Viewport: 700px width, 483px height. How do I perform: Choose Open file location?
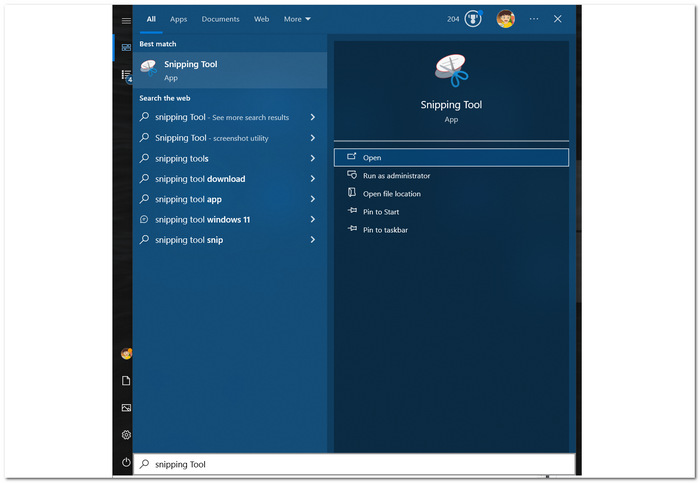coord(451,194)
